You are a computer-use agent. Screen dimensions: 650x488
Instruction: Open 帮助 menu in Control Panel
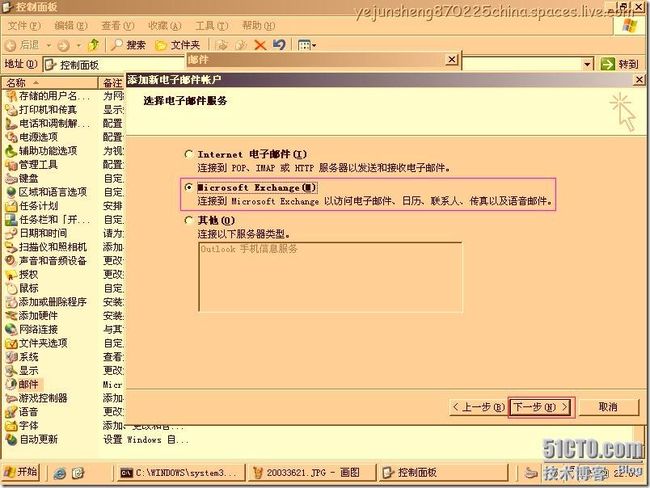point(258,26)
